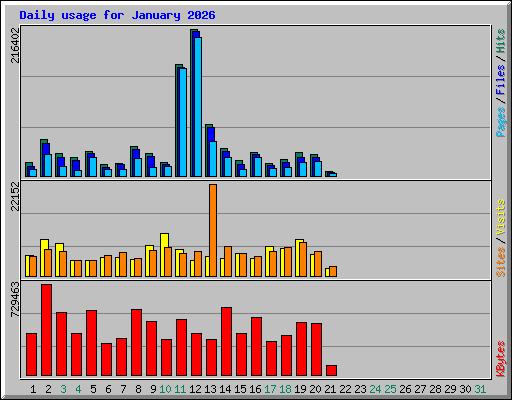
Task: Click the blue Files legend label
Action: coord(500,80)
